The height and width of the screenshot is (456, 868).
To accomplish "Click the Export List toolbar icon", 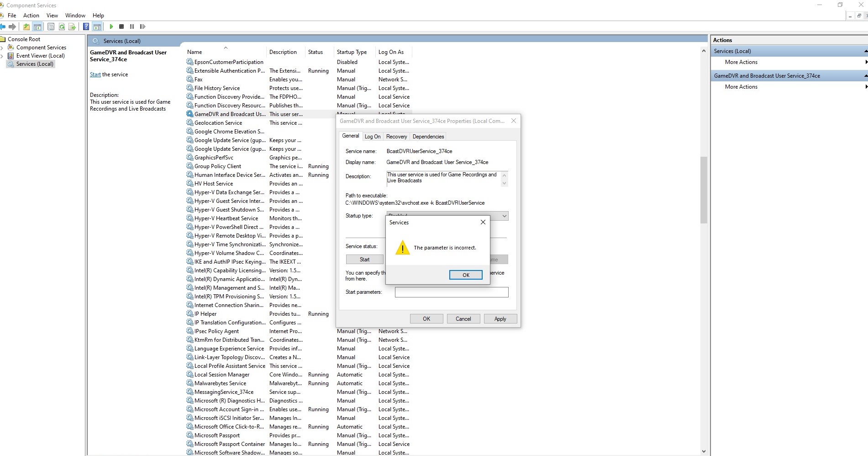I will coord(72,27).
